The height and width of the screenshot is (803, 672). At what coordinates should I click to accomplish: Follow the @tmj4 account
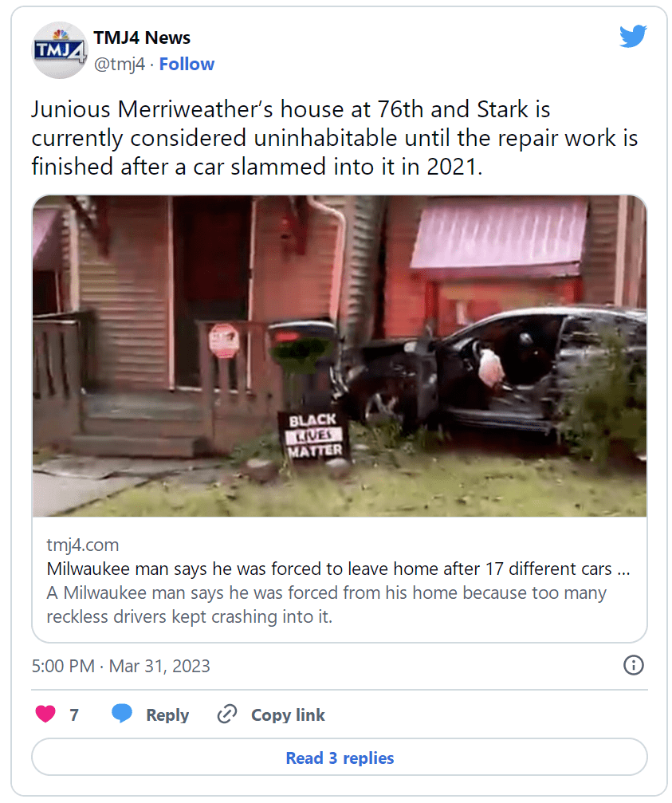pyautogui.click(x=187, y=64)
